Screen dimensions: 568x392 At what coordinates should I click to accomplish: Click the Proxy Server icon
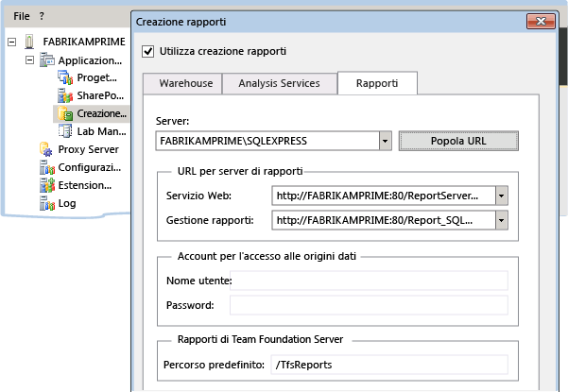tap(46, 149)
